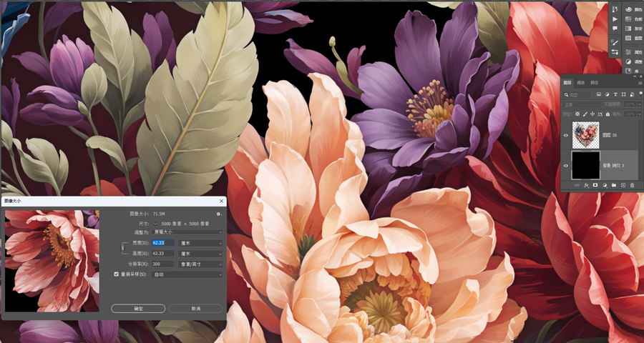Screen dimensions: 644x343
Task: Open the 颜色 (Color) panel
Action: tap(634, 9)
